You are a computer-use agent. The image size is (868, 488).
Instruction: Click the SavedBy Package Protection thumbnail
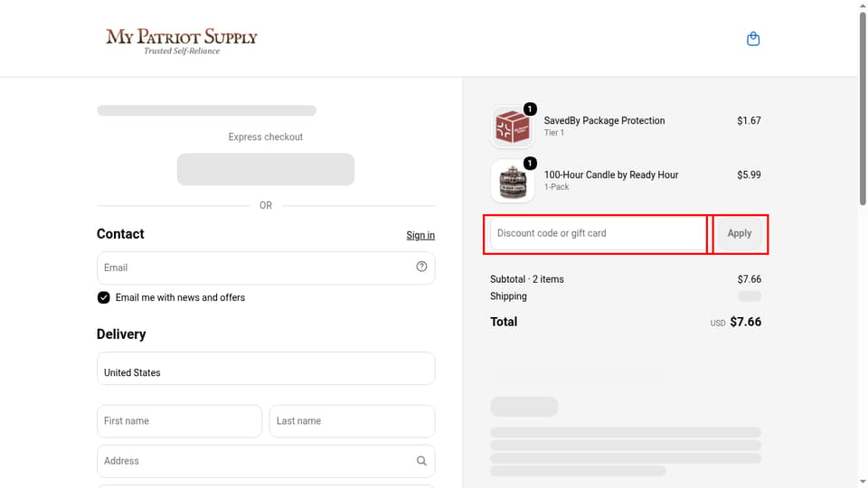coord(512,127)
